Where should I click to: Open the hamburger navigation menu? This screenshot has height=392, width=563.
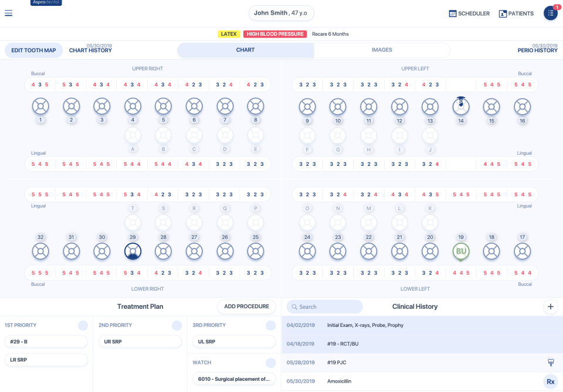pos(8,13)
